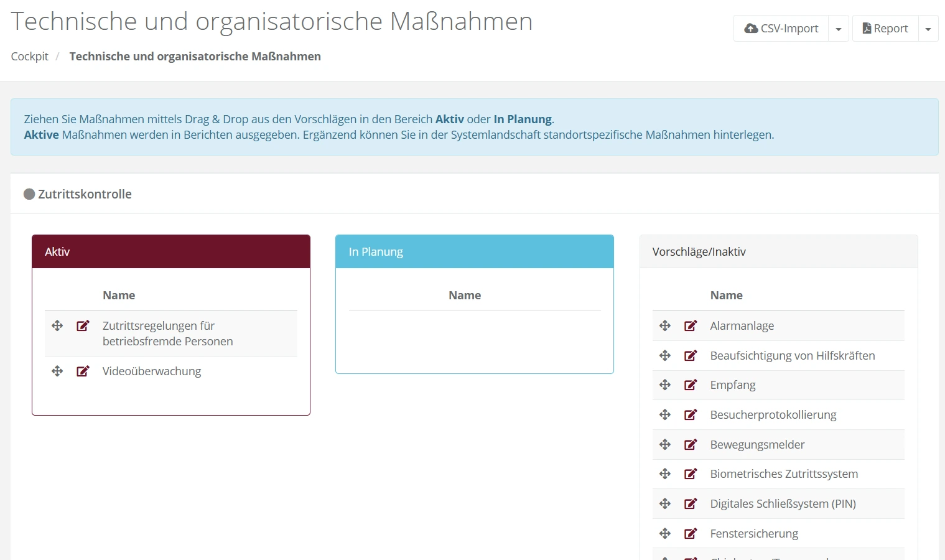Viewport: 945px width, 560px height.
Task: Toggle the Zutrittskontrolle section status circle
Action: point(29,194)
